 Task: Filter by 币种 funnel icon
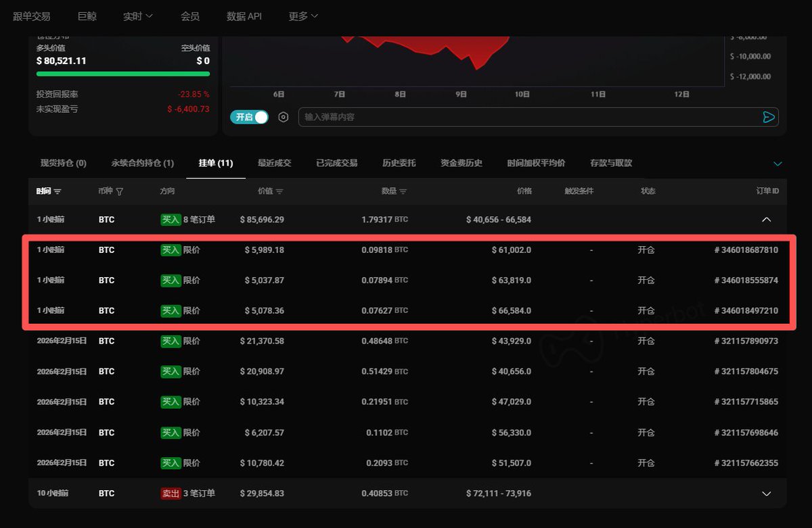[x=120, y=191]
